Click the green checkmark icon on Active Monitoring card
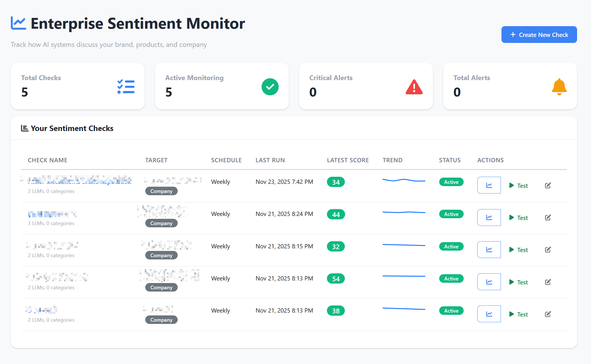This screenshot has width=591, height=364. (x=270, y=86)
